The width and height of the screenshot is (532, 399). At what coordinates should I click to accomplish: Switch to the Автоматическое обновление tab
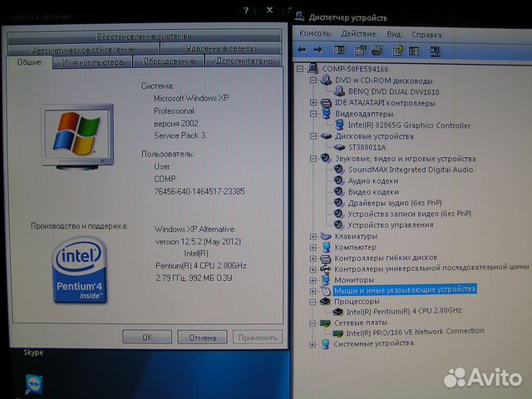(82, 50)
